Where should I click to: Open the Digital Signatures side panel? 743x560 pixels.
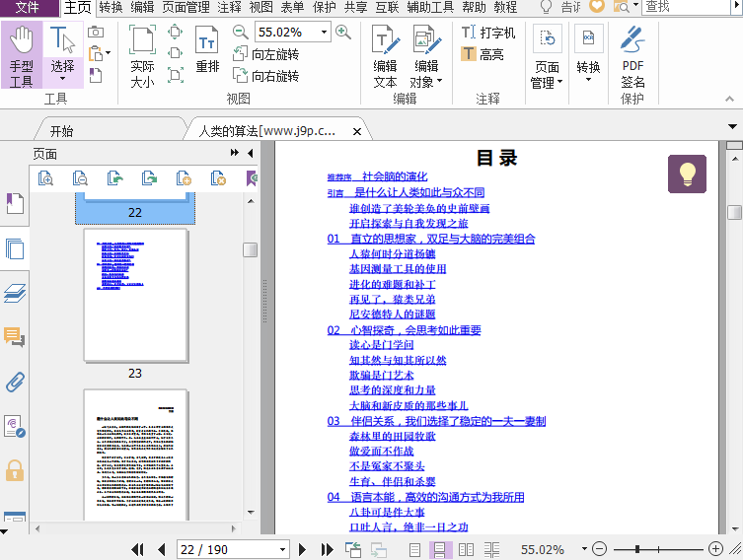pos(15,426)
